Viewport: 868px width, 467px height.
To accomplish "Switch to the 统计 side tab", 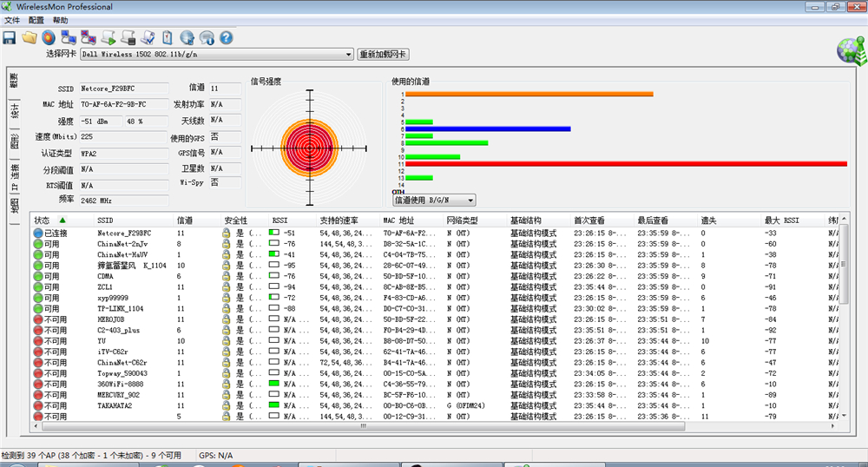I will point(14,111).
